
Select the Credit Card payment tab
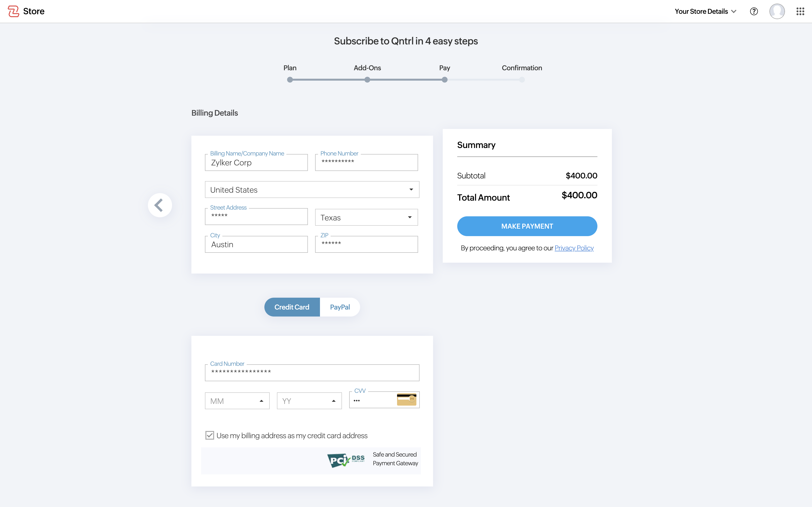292,307
